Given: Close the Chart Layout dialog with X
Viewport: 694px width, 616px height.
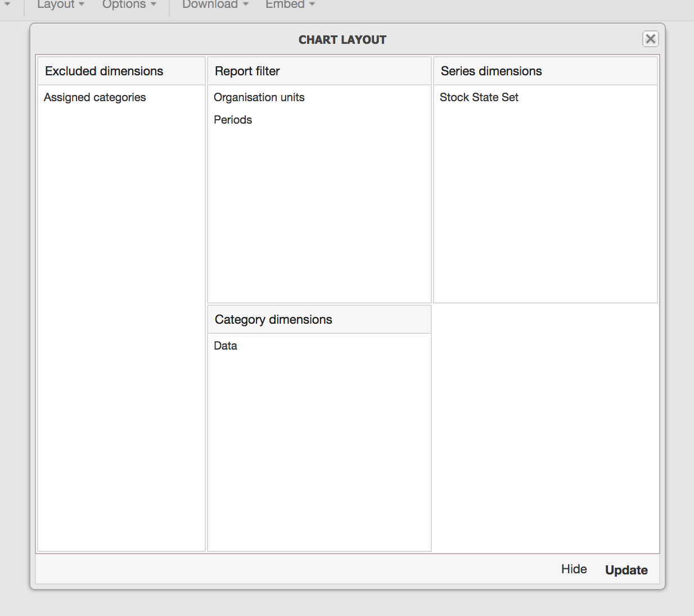Looking at the screenshot, I should click(x=650, y=39).
